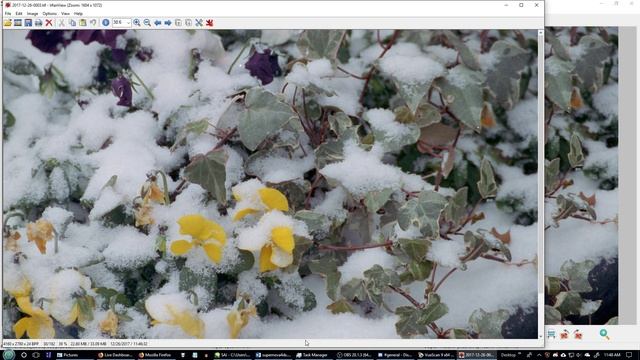This screenshot has width=640, height=360.
Task: Click the scrollbar down arrow
Action: tap(541, 336)
